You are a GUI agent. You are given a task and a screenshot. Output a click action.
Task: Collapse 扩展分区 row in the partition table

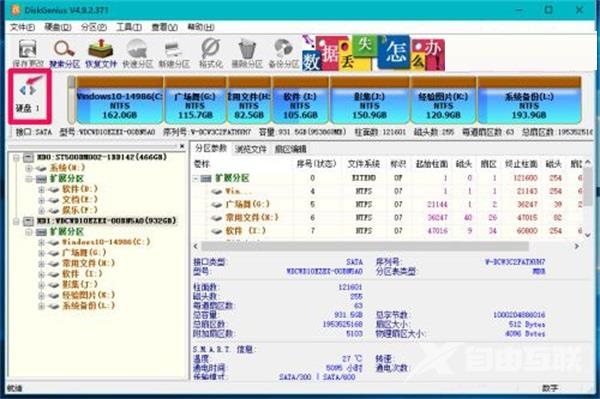click(x=196, y=178)
